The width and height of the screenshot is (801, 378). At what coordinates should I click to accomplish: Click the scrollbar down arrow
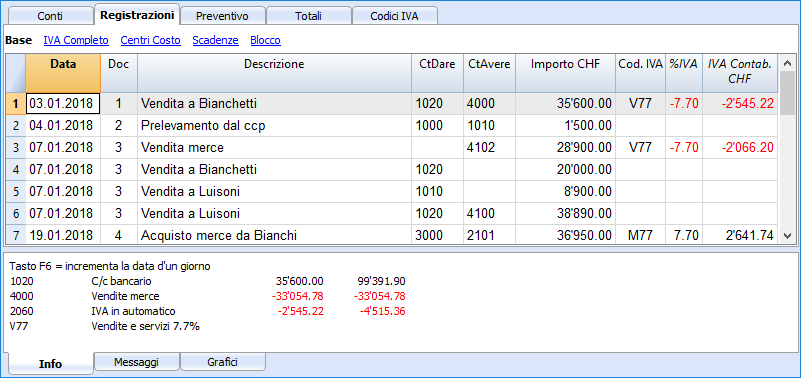click(x=786, y=236)
